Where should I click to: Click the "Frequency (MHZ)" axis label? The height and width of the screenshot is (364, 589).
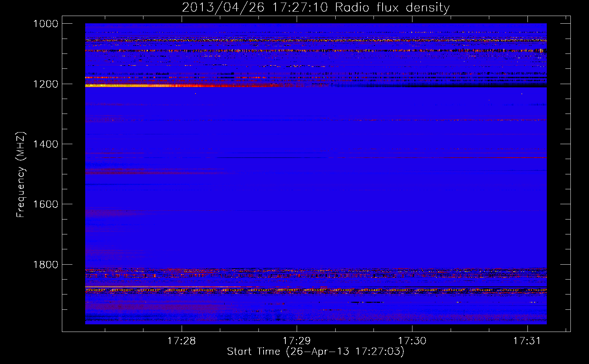(x=21, y=175)
